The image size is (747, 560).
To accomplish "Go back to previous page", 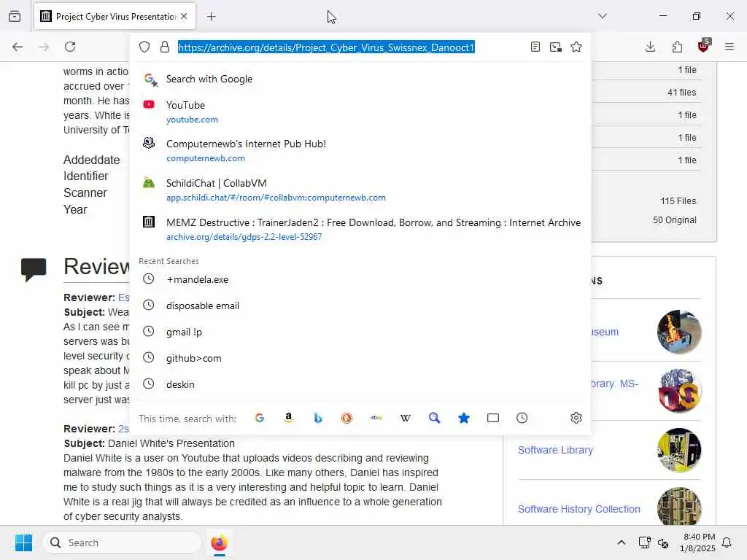I will [18, 47].
